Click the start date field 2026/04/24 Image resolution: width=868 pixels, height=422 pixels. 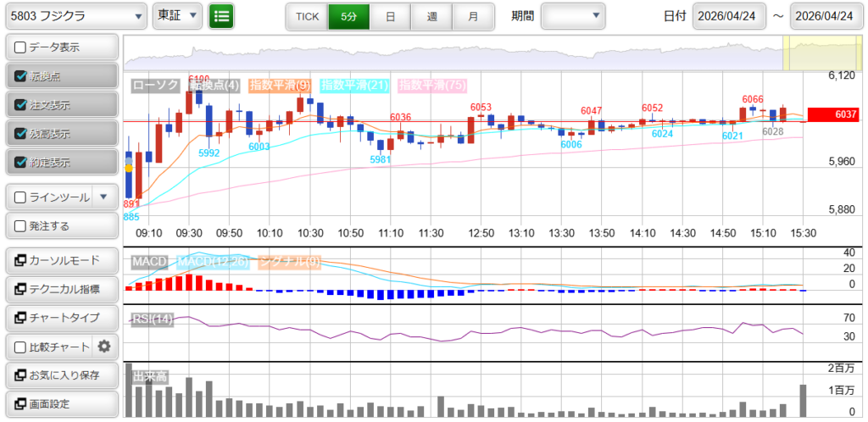[x=729, y=15]
